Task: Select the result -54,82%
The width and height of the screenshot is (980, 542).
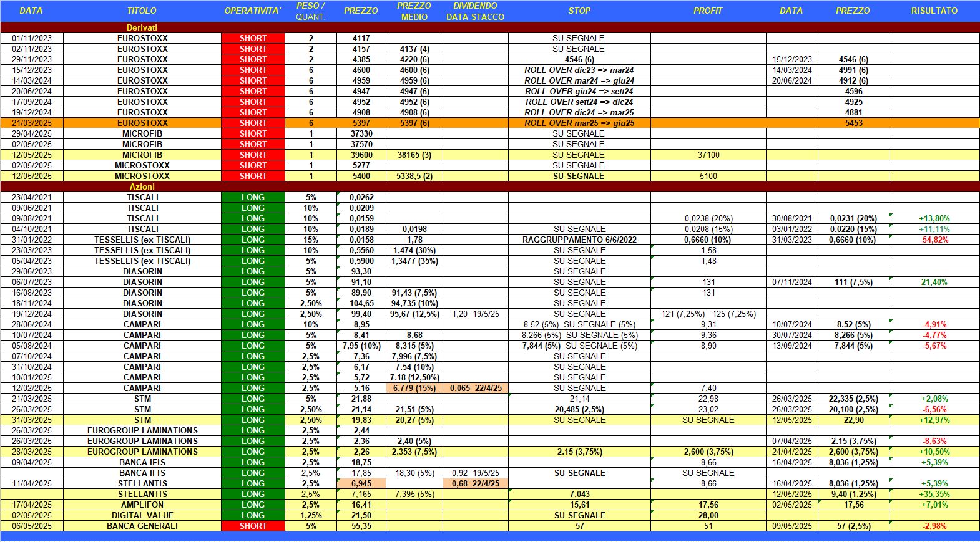Action: coord(934,240)
